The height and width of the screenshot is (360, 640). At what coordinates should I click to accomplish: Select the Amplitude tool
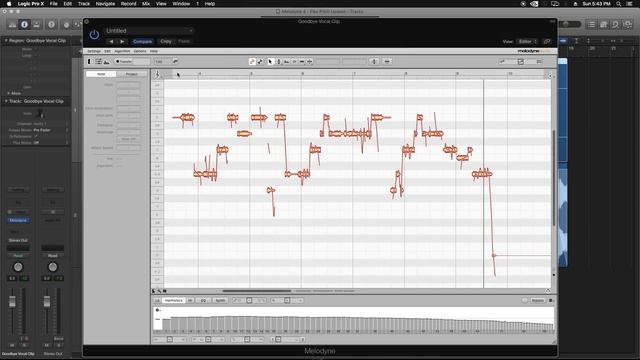click(294, 62)
